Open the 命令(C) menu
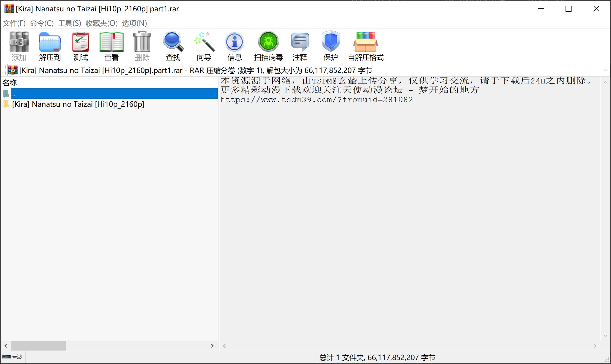 pyautogui.click(x=42, y=23)
